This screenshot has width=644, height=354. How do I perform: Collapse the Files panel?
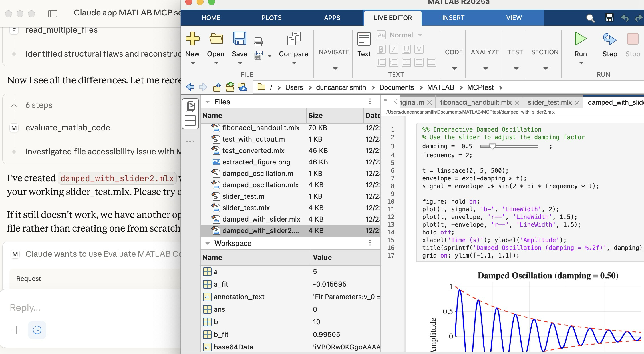(208, 102)
